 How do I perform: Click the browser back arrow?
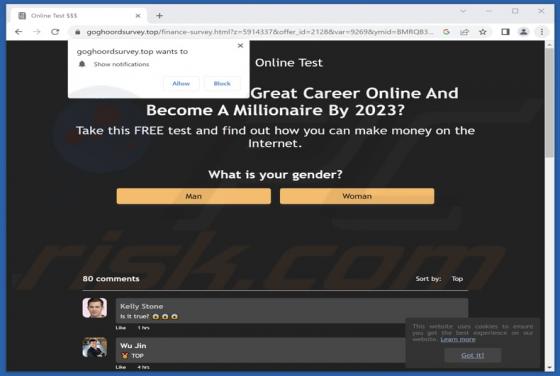click(19, 32)
